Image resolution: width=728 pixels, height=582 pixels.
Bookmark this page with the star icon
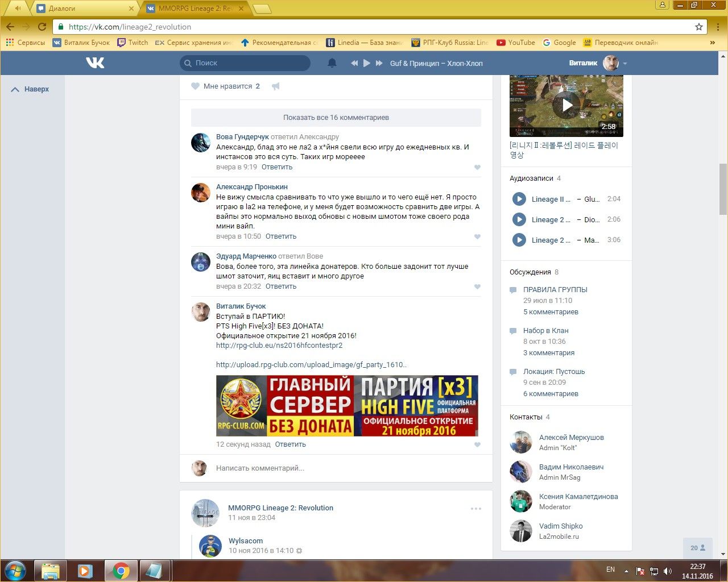click(x=699, y=27)
